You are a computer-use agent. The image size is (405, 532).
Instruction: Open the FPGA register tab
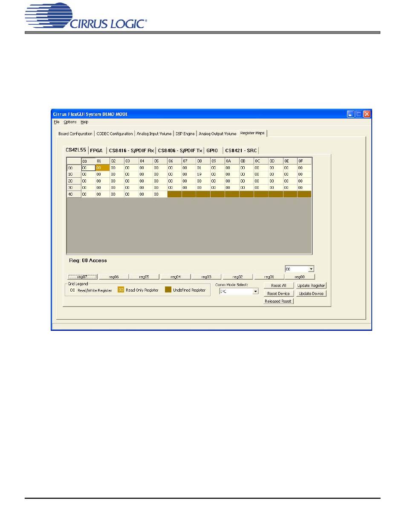coord(96,150)
